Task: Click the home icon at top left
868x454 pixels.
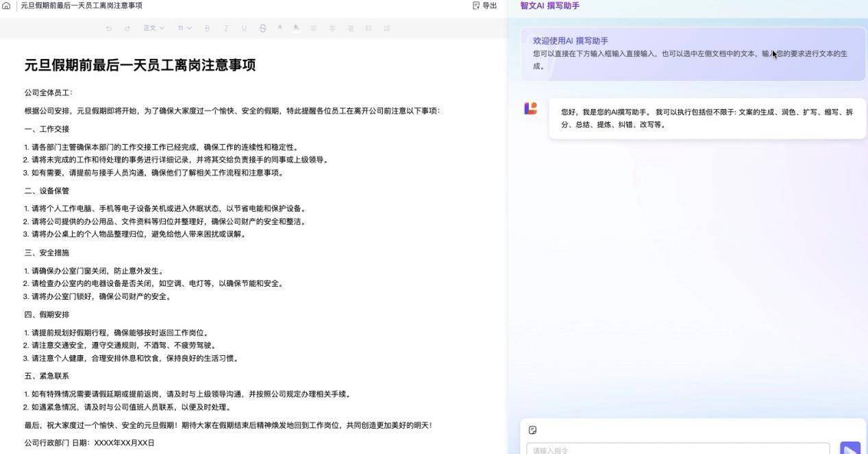Action: [x=6, y=5]
